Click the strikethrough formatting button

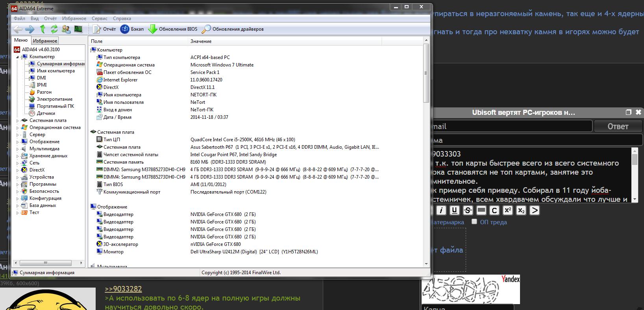468,210
